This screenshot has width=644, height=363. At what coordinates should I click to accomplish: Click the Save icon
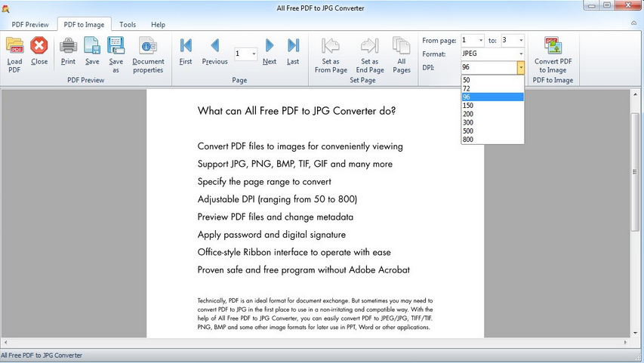pos(92,45)
